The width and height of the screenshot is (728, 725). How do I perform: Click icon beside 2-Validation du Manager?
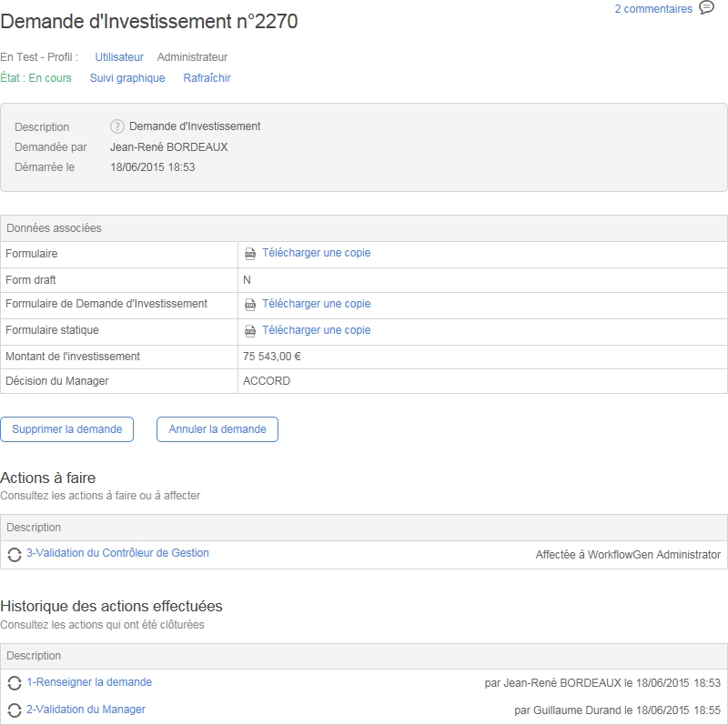(15, 710)
